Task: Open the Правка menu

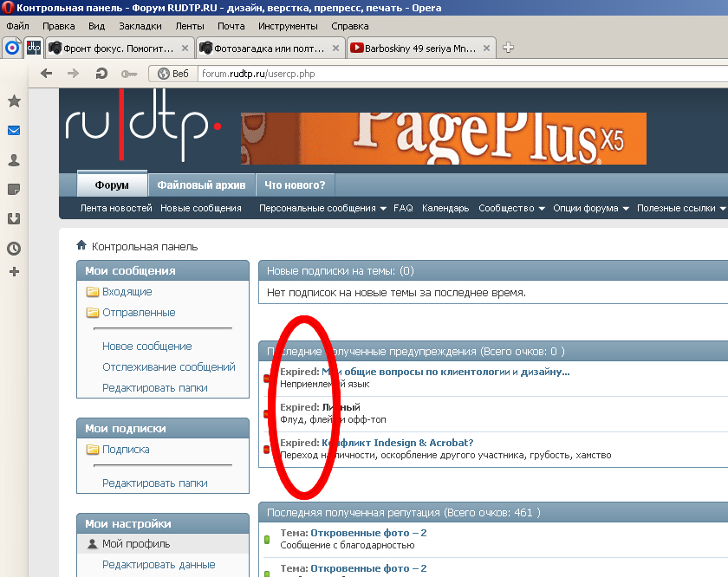Action: tap(59, 26)
